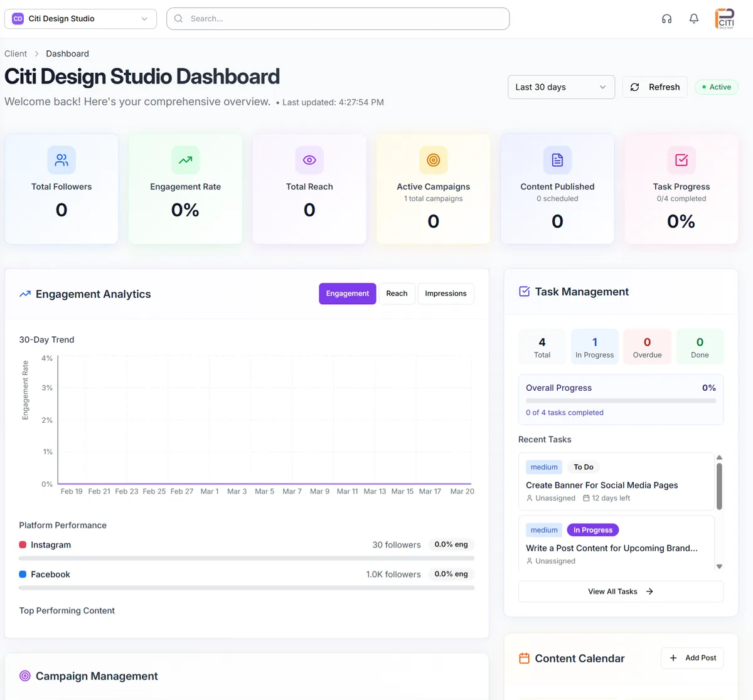This screenshot has width=753, height=700.
Task: Click the Dashboard breadcrumb item
Action: click(67, 54)
